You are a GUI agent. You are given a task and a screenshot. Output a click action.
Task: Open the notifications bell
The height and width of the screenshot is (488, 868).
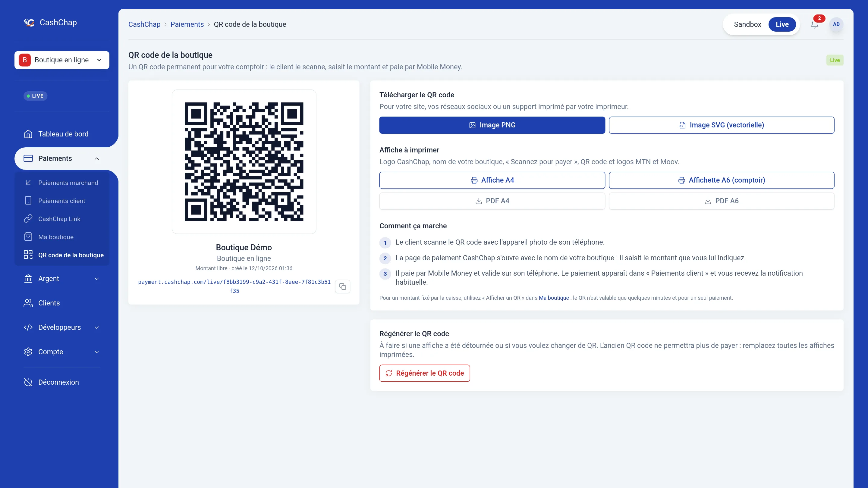click(x=814, y=25)
